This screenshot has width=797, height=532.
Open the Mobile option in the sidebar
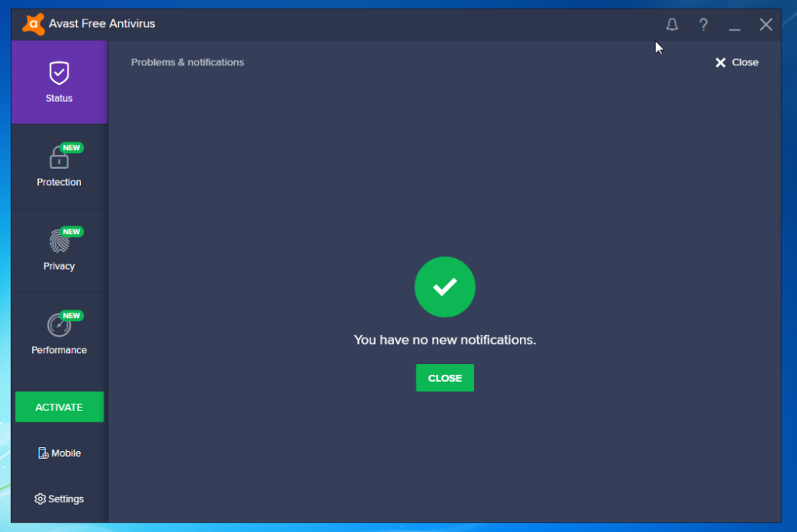point(59,453)
